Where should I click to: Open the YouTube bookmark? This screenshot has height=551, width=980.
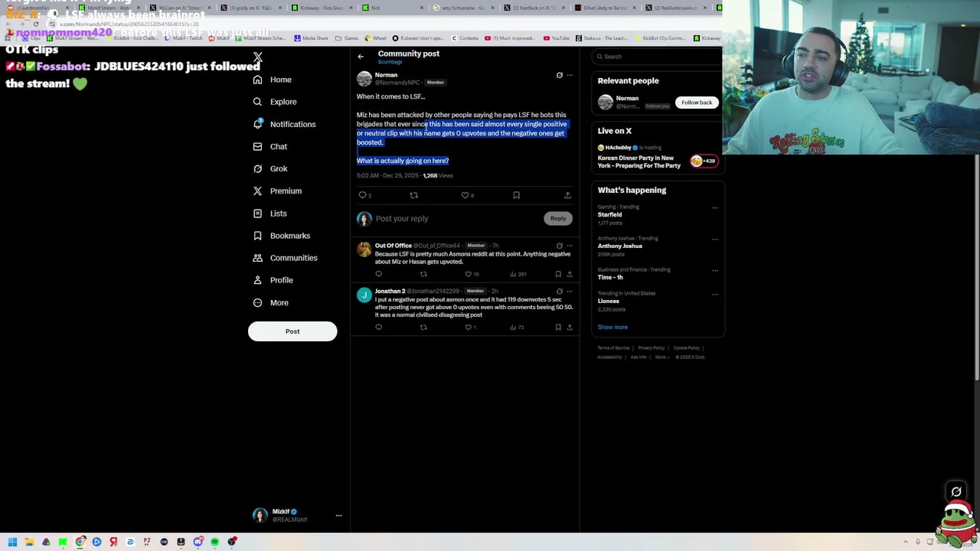pyautogui.click(x=557, y=38)
